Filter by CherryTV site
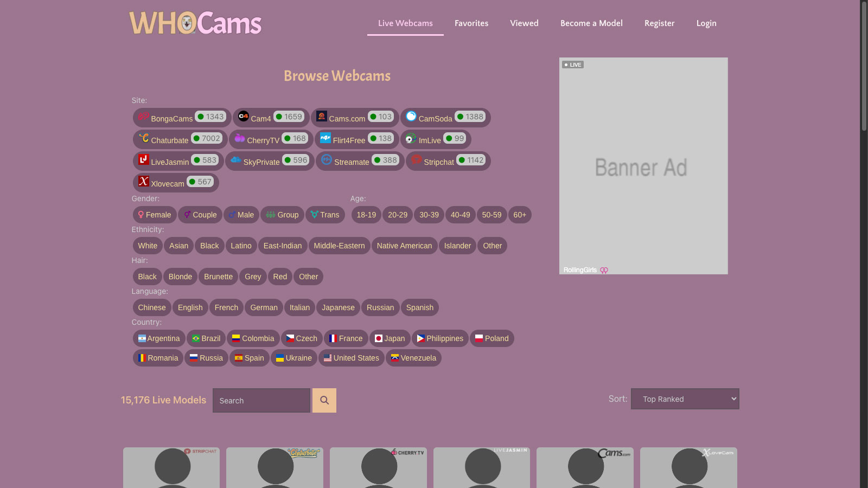This screenshot has height=488, width=868. [x=271, y=139]
